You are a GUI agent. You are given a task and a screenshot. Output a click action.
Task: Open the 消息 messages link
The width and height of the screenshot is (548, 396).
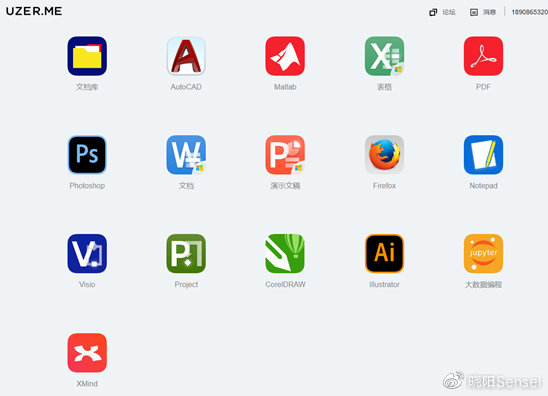tap(489, 12)
